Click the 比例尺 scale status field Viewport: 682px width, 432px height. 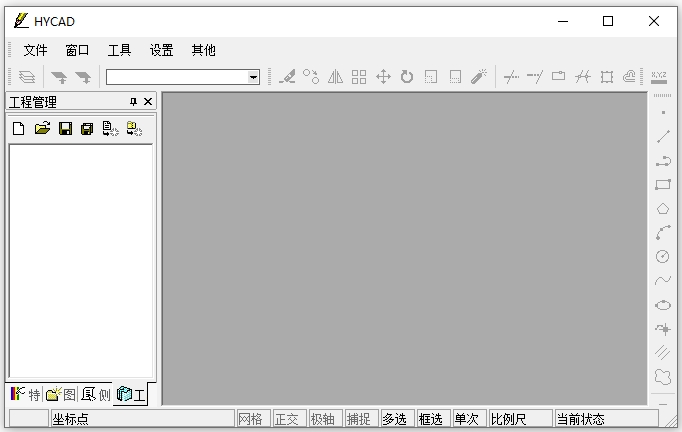521,419
